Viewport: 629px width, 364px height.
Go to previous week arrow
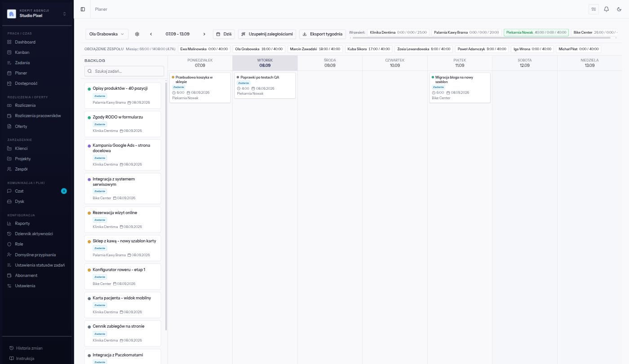click(151, 34)
